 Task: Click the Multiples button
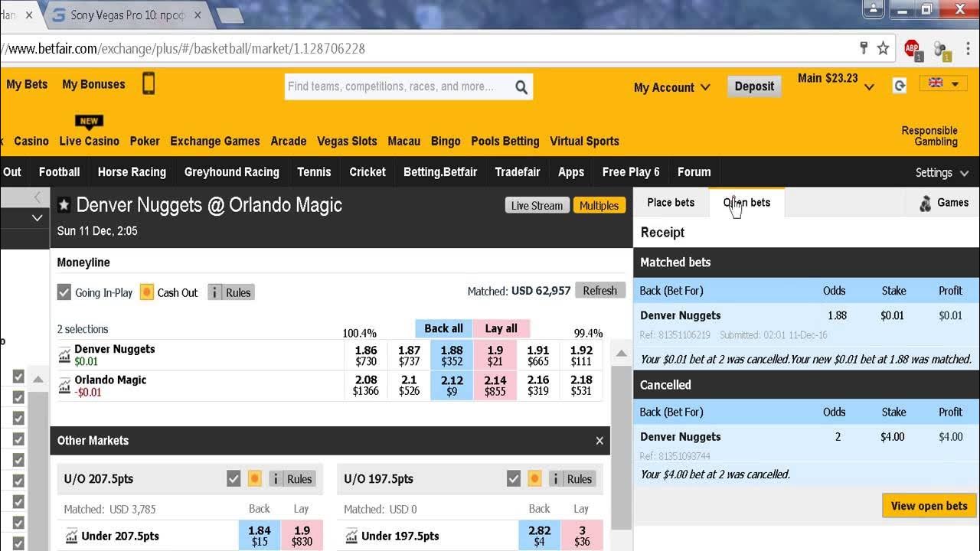pos(599,205)
